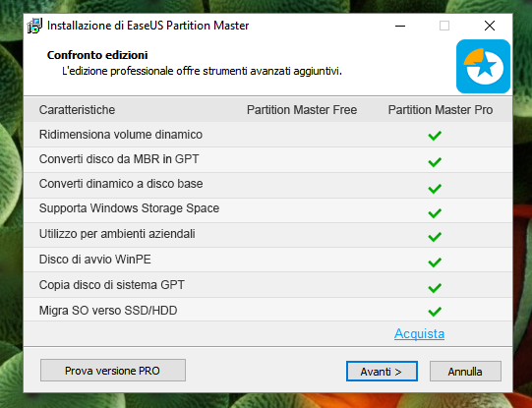Close the EaseUS installer window

tap(490, 26)
